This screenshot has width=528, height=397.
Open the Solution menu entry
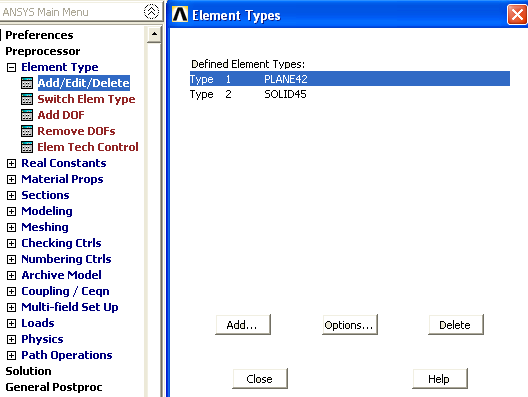[29, 371]
